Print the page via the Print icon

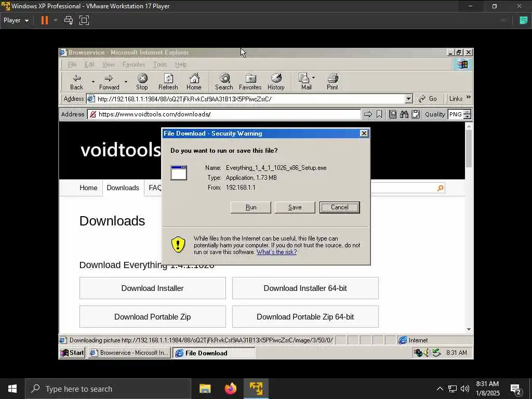(x=332, y=78)
